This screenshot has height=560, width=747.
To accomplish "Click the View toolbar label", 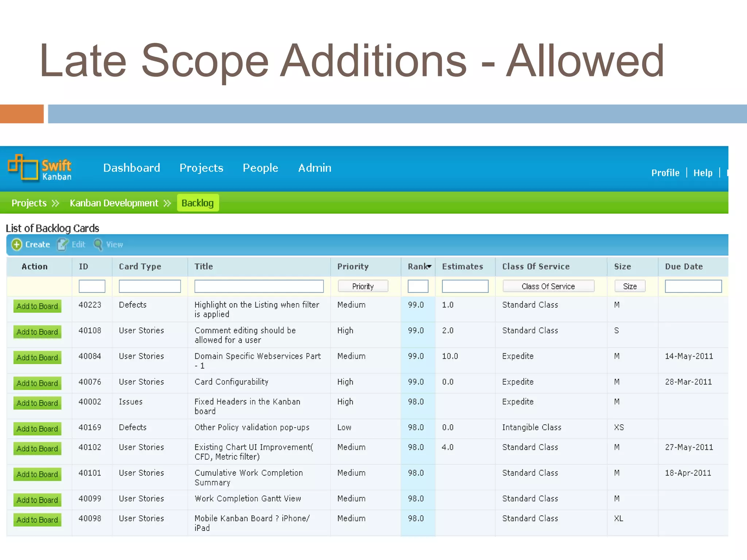I will click(x=115, y=245).
